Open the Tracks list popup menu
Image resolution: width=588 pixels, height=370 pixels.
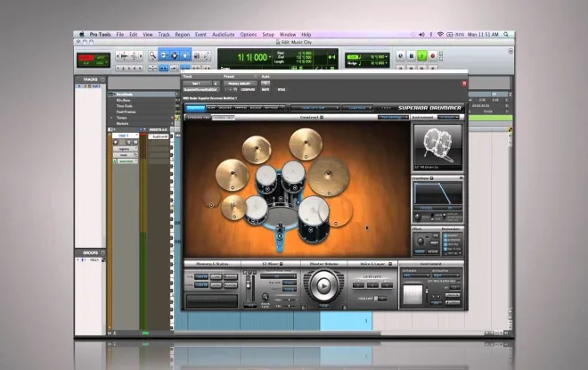pos(102,79)
